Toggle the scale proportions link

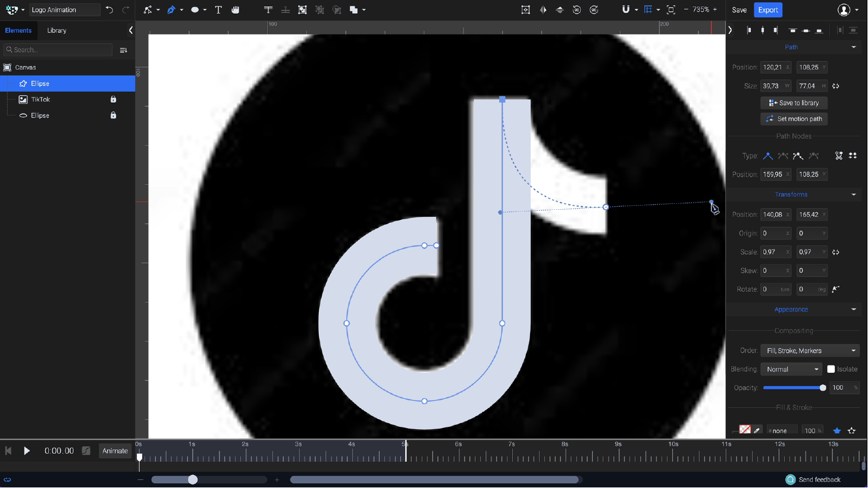tap(836, 252)
